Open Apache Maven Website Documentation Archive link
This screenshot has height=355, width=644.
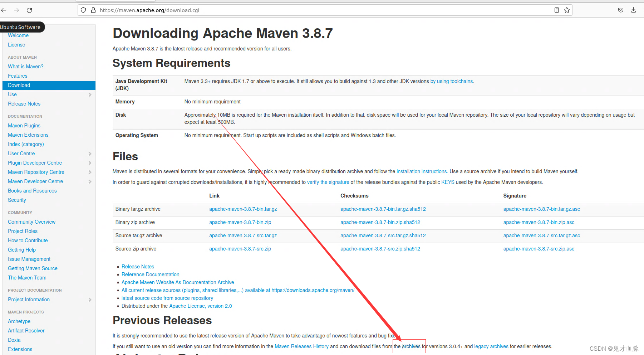point(178,282)
